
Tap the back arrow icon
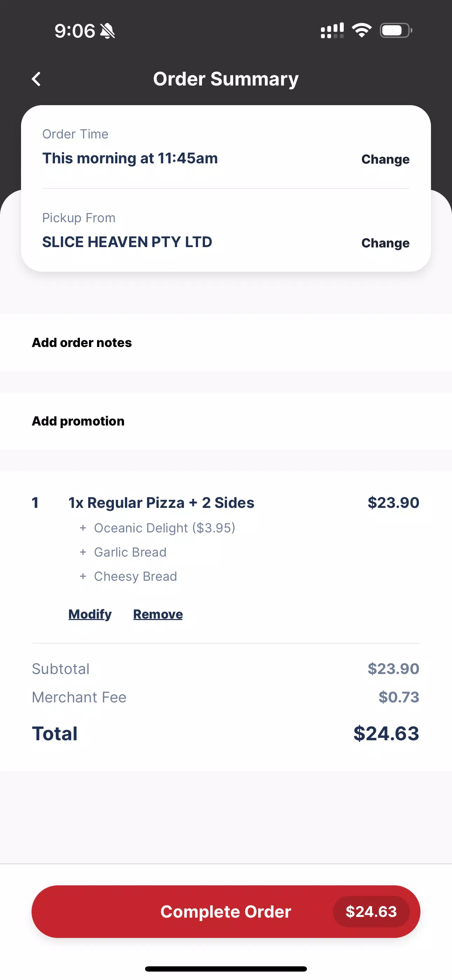tap(36, 79)
